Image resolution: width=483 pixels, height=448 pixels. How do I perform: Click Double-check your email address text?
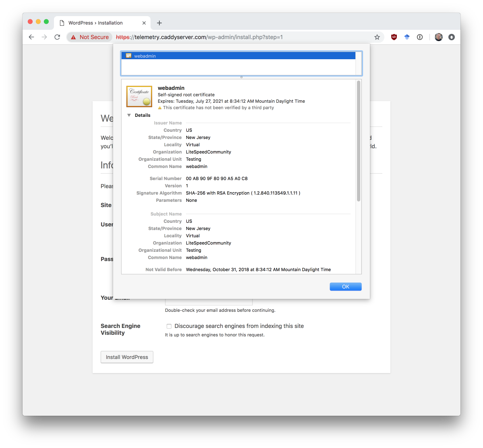tap(220, 310)
